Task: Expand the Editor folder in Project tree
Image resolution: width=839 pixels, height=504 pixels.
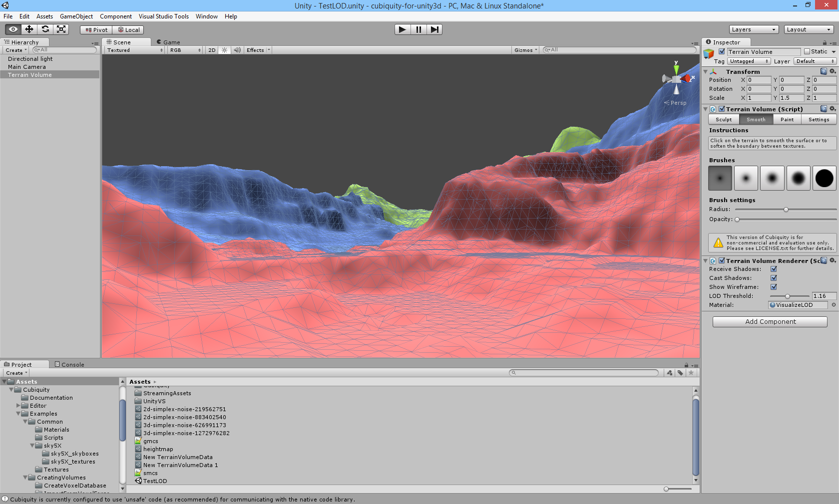Action: click(18, 406)
